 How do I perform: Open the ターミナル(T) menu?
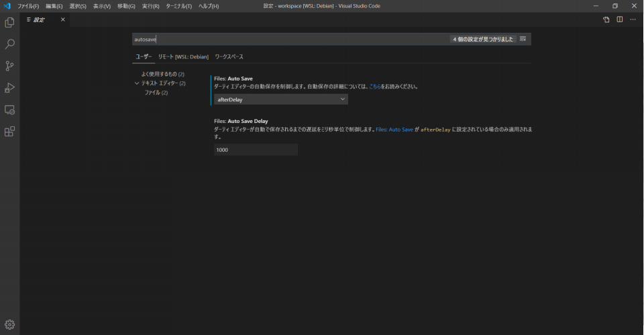[x=178, y=6]
